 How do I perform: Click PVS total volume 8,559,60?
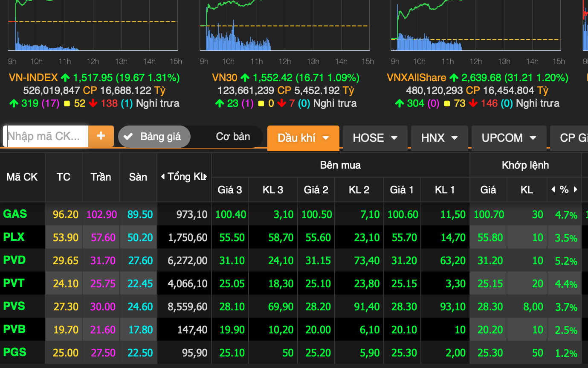(188, 307)
